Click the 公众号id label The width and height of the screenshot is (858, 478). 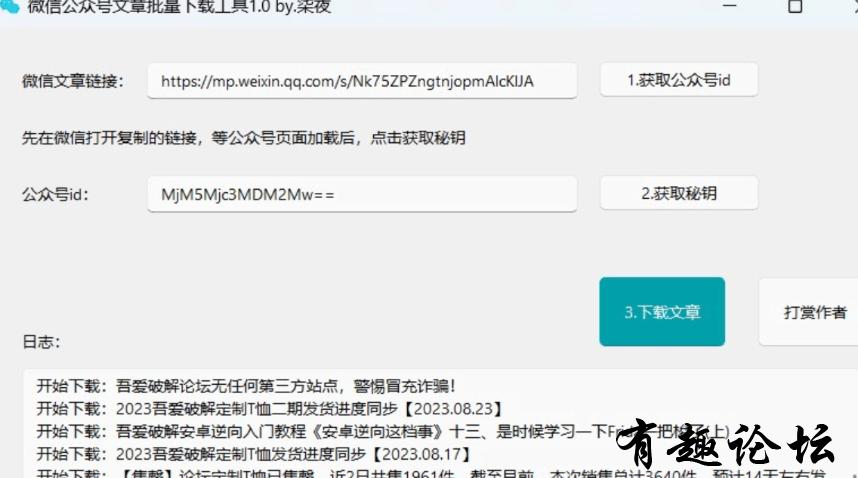click(x=55, y=194)
